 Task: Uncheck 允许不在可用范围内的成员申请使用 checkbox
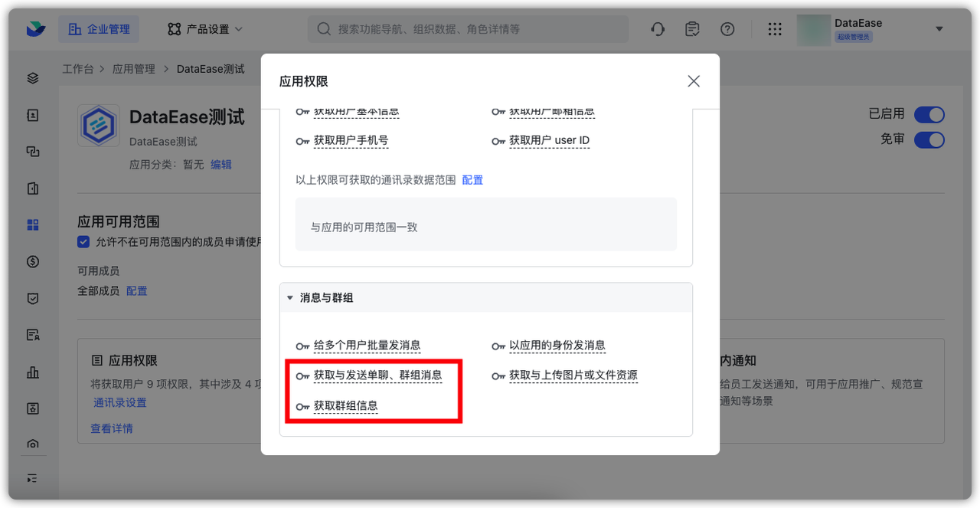(83, 242)
